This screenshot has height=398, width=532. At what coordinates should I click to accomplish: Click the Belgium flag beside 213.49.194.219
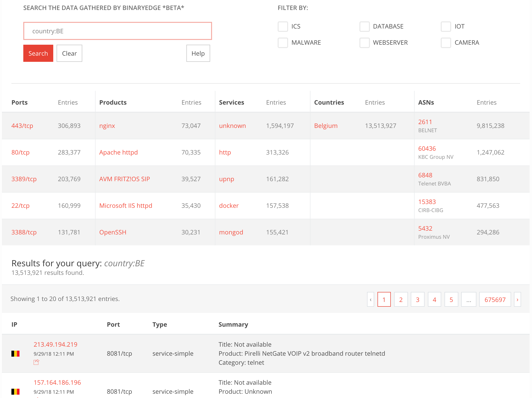(x=15, y=354)
